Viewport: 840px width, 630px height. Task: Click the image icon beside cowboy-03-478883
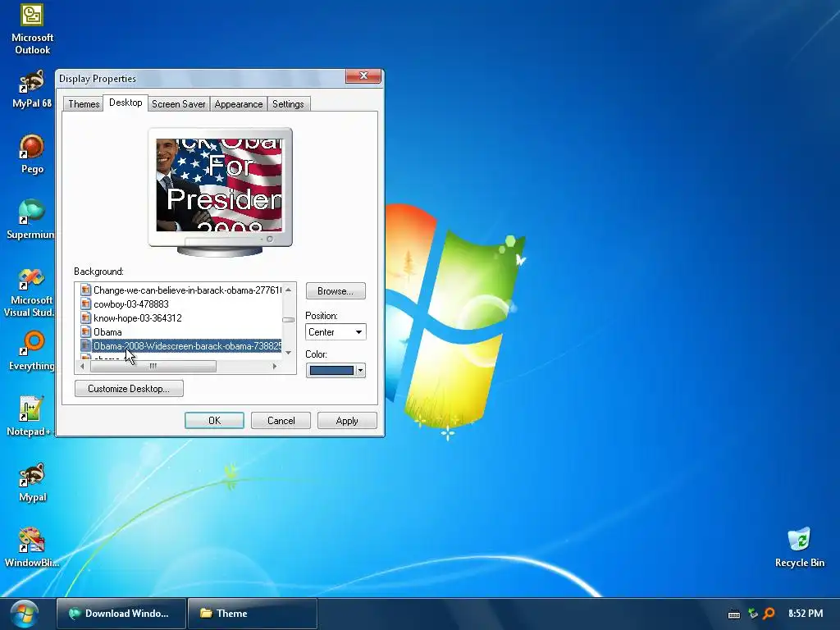(x=85, y=304)
